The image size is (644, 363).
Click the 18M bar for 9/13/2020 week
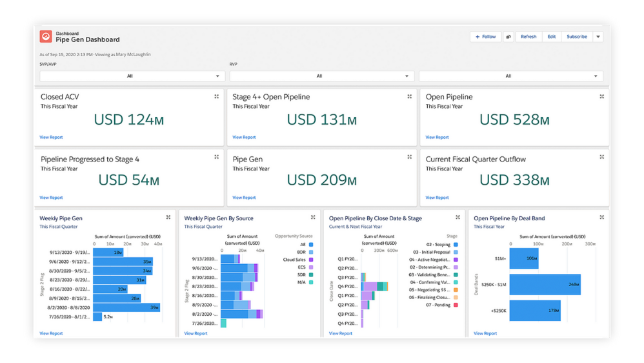click(108, 253)
